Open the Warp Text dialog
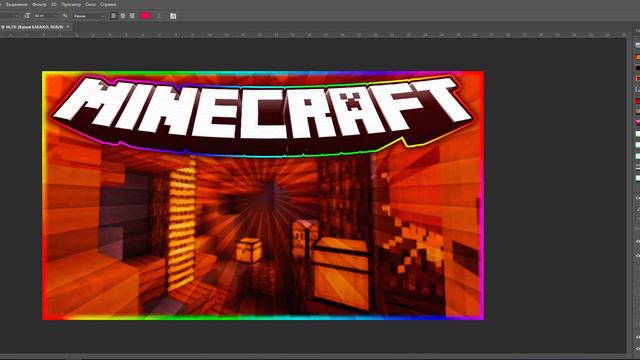This screenshot has height=360, width=640. tap(159, 16)
